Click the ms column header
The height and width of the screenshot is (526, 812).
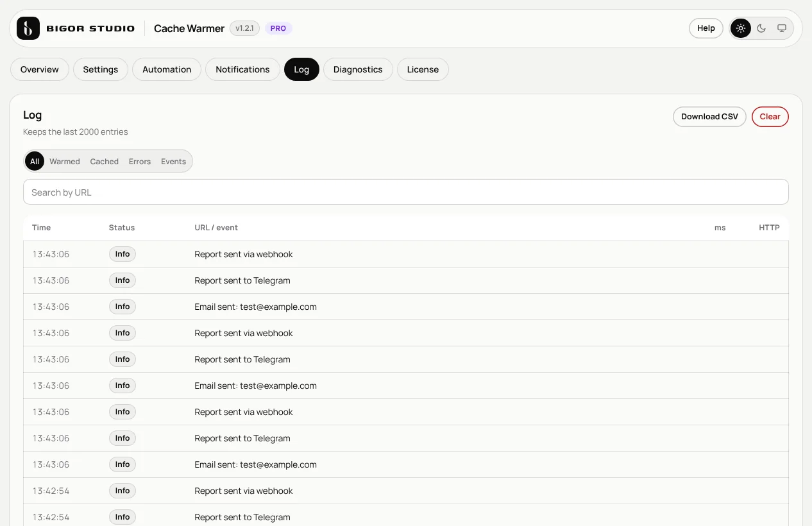(720, 228)
